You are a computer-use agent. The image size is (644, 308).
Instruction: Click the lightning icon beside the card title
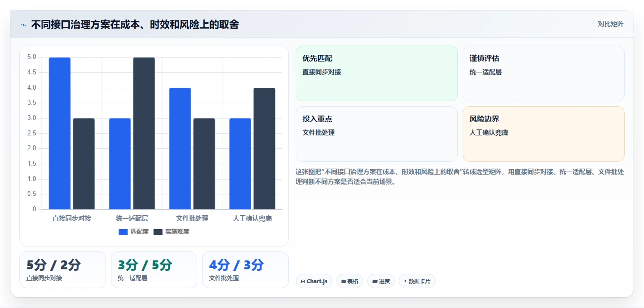[x=23, y=24]
